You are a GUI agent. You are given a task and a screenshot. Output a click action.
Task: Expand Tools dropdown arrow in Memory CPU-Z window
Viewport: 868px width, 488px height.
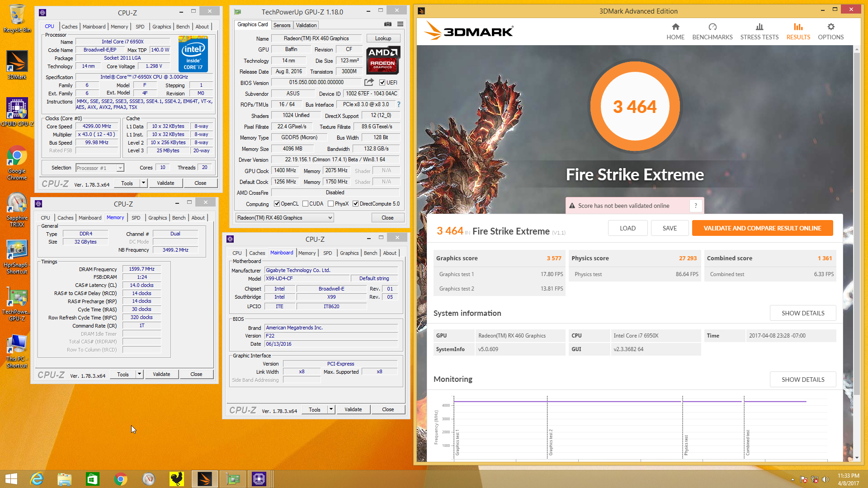[139, 374]
